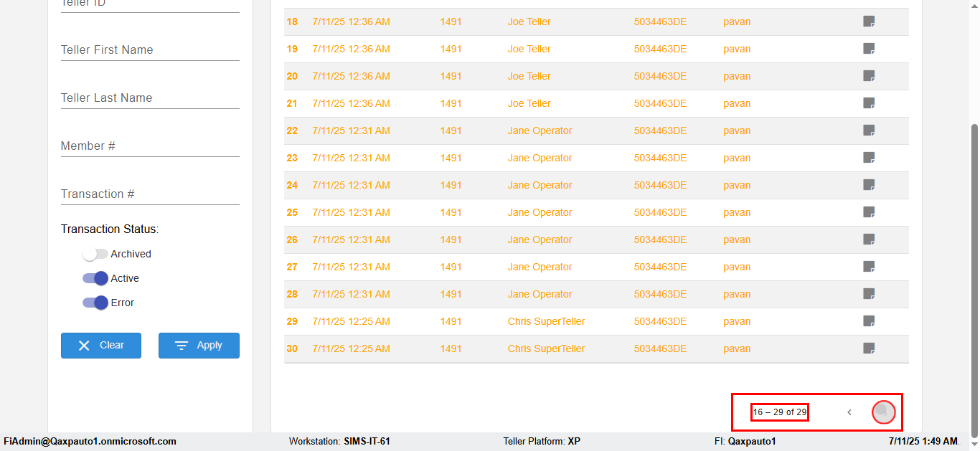Screen dimensions: 980x451
Task: Disable the Error status toggle
Action: [95, 303]
